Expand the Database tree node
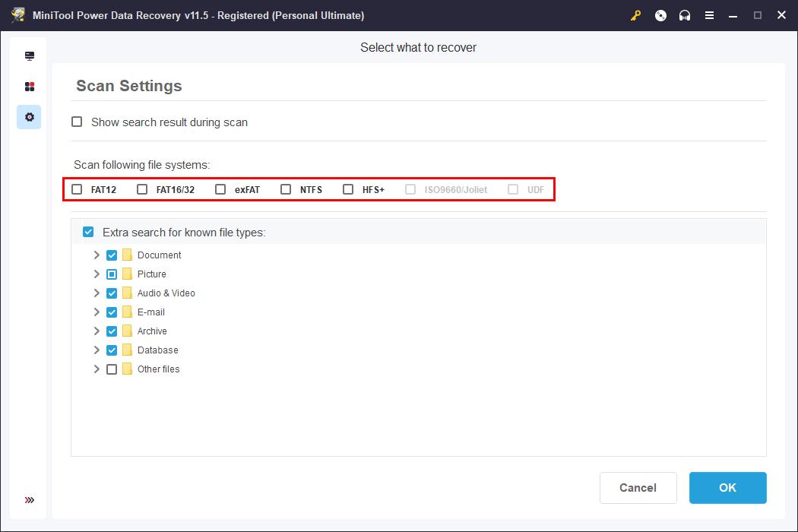 coord(97,350)
